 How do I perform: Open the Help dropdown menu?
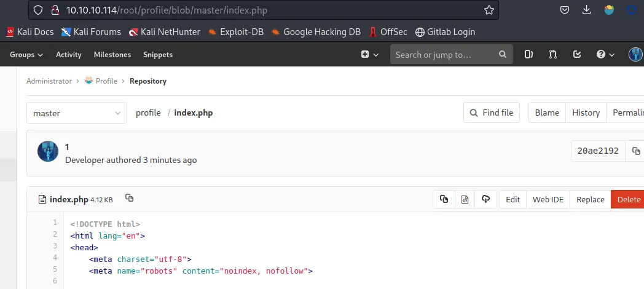click(605, 55)
